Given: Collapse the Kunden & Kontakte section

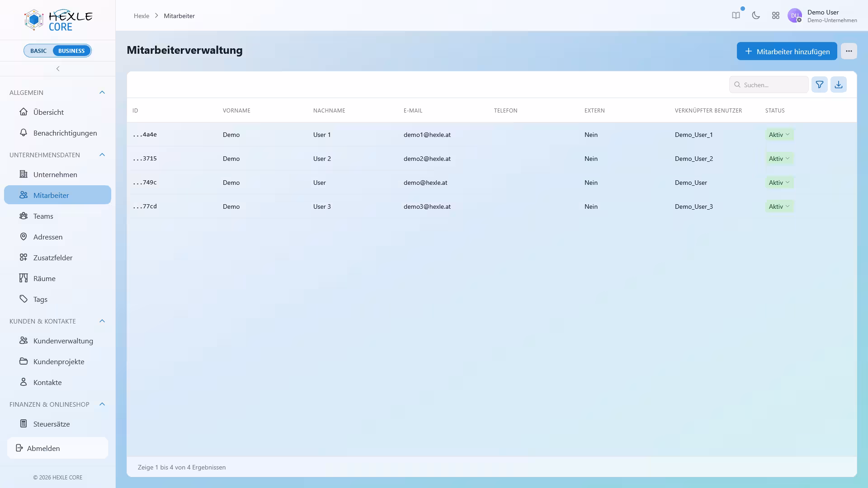Looking at the screenshot, I should click(102, 321).
